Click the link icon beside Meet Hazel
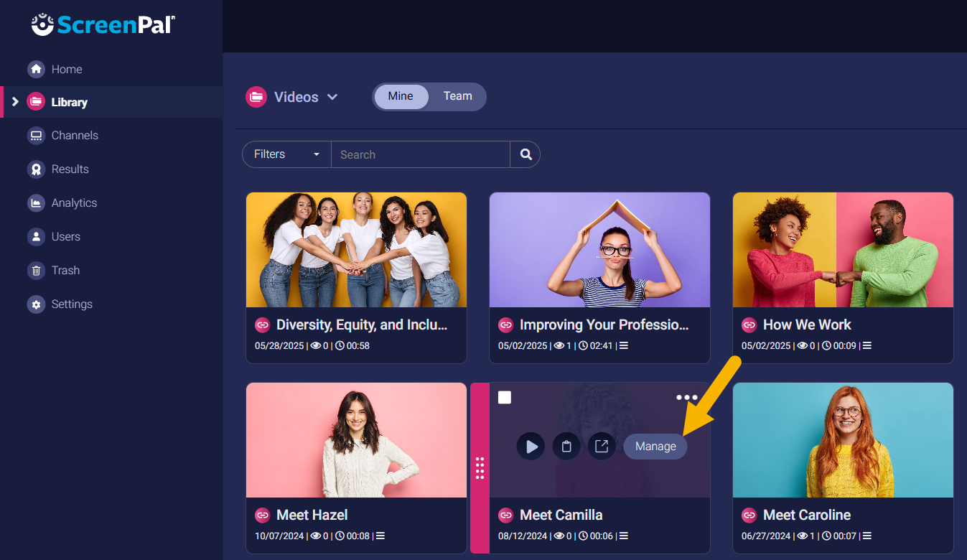This screenshot has width=967, height=560. click(x=263, y=515)
